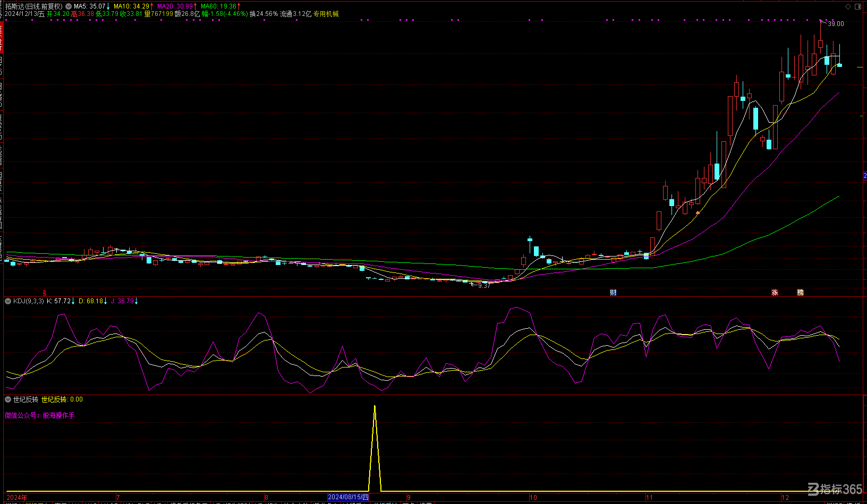The image size is (867, 504).
Task: Click the 世纪反转 indicator name label
Action: 25,399
